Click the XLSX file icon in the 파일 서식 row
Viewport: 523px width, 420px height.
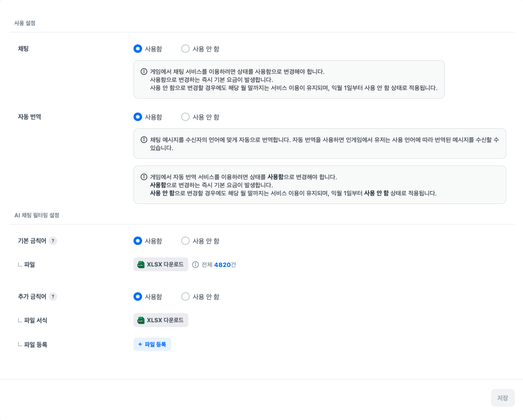pos(141,320)
